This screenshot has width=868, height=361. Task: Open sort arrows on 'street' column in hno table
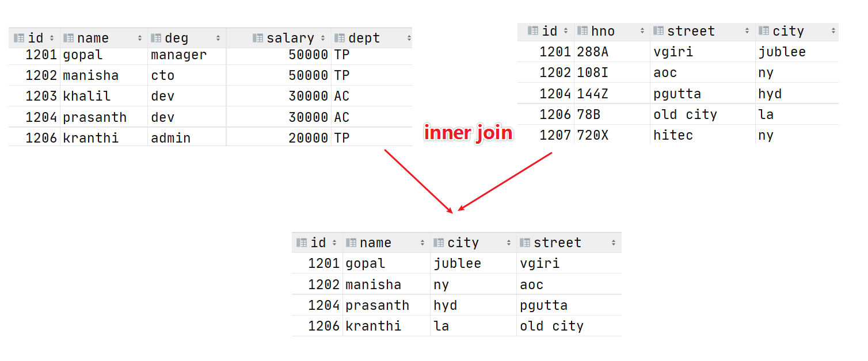(748, 31)
